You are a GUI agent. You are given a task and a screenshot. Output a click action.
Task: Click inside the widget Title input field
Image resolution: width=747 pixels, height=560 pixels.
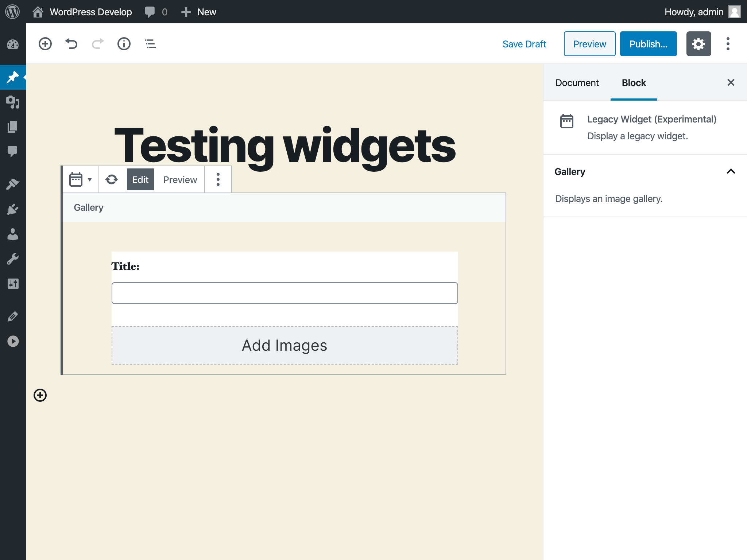point(284,293)
